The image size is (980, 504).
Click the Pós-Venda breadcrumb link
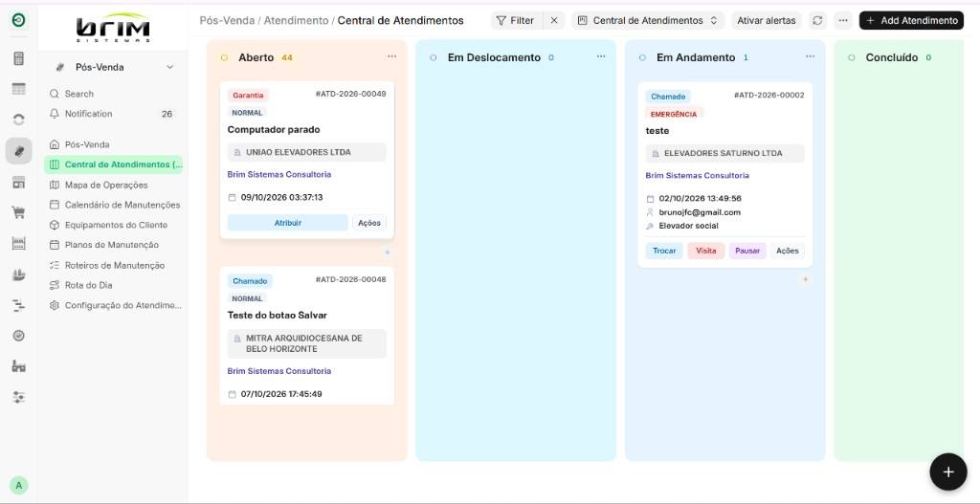click(227, 21)
